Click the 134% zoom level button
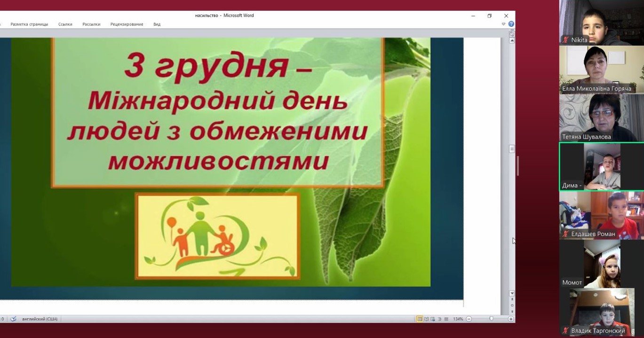This screenshot has width=644, height=338. pyautogui.click(x=458, y=319)
